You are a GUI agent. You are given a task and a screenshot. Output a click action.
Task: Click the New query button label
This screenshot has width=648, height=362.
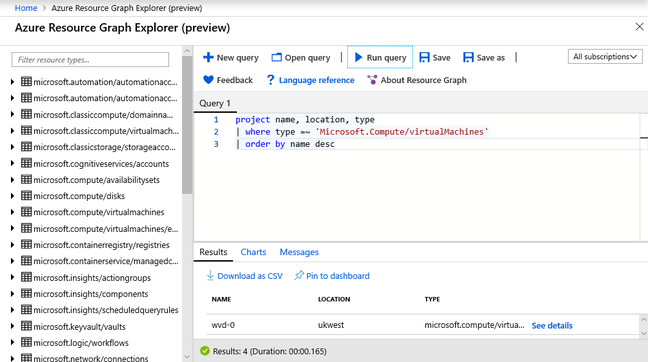point(238,57)
